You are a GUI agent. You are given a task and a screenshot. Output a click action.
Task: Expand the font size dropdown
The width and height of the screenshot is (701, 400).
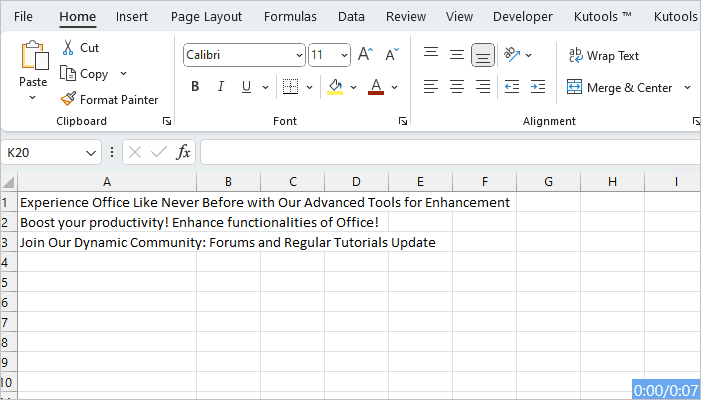pos(344,56)
